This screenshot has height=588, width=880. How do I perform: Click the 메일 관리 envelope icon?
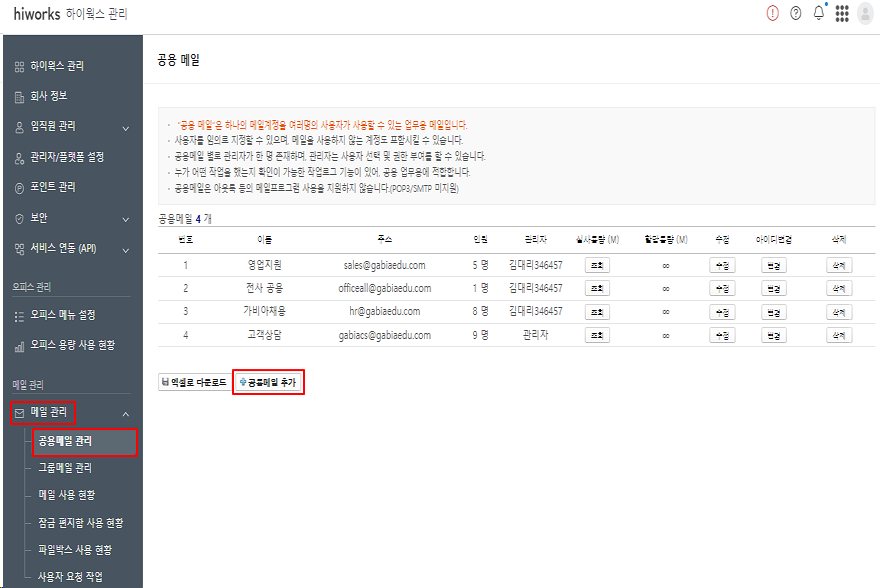pyautogui.click(x=20, y=413)
